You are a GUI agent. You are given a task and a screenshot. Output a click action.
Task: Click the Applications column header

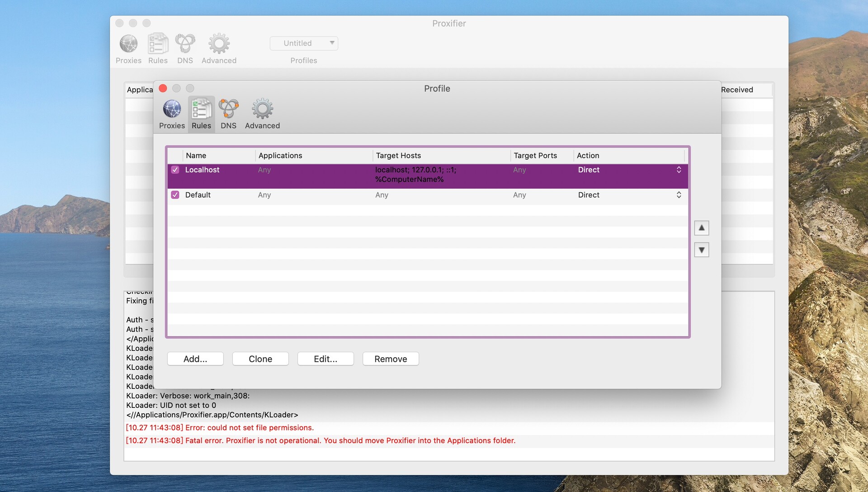pos(314,156)
